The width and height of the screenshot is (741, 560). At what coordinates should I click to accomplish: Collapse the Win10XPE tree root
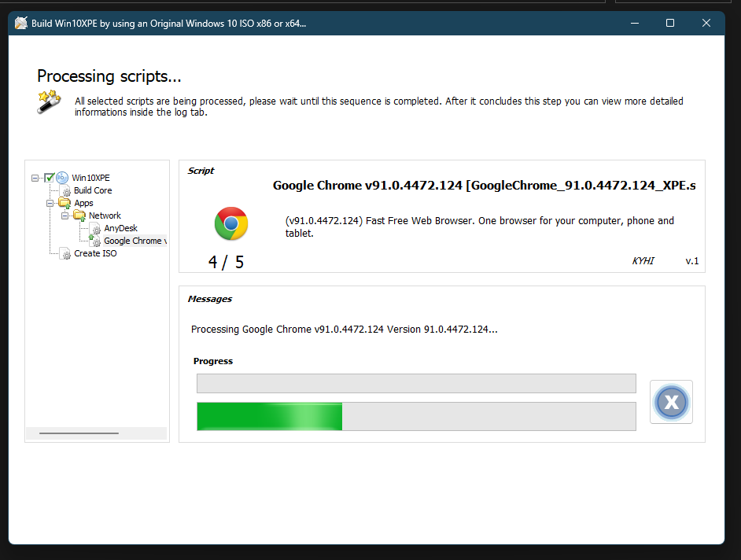35,179
